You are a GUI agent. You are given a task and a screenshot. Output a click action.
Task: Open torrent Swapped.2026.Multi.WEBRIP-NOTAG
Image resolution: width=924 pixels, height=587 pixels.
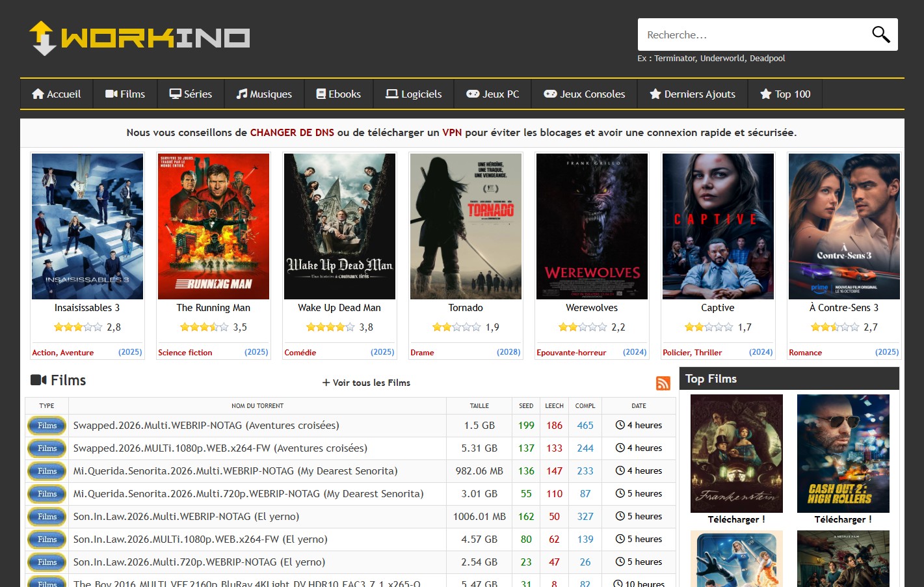(x=206, y=426)
